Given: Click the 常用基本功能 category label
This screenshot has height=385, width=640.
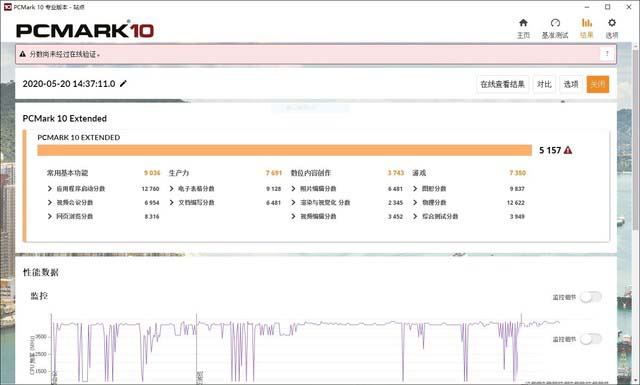Looking at the screenshot, I should coord(67,173).
